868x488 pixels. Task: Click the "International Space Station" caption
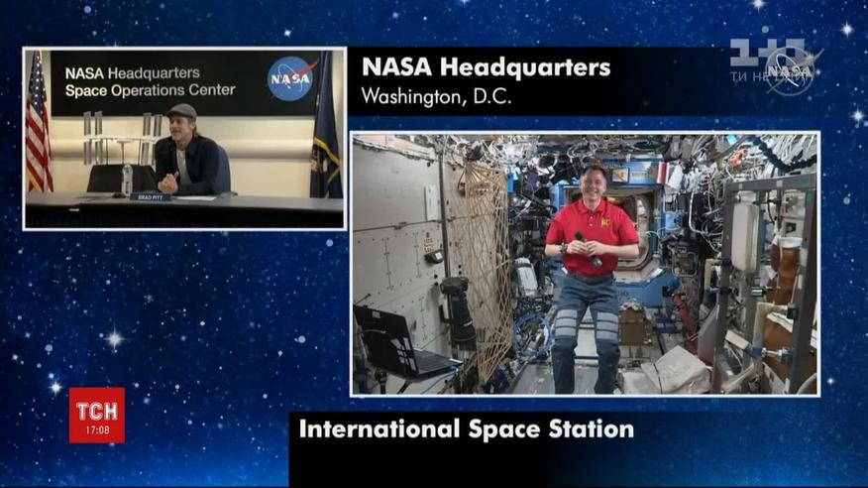(x=466, y=429)
